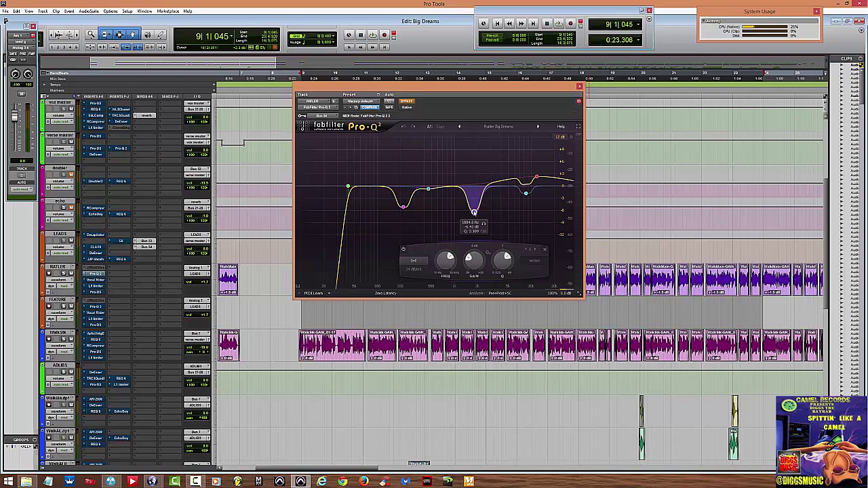The width and height of the screenshot is (868, 488).
Task: Select the green low-cut EQ band node
Action: pos(348,186)
